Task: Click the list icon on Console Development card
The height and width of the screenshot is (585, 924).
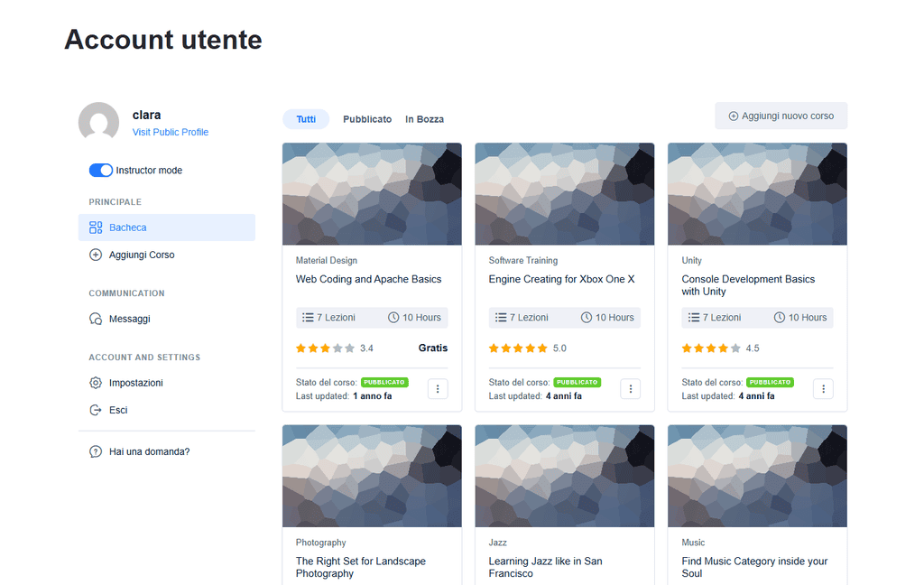Action: coord(694,317)
